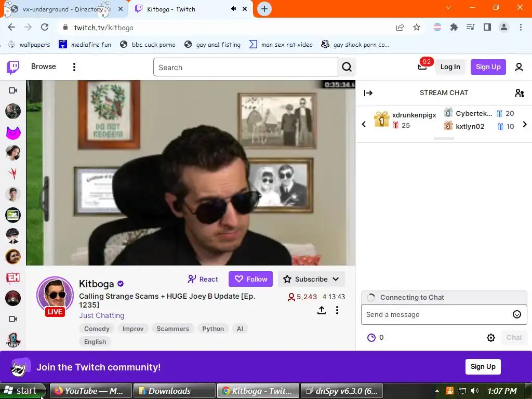The height and width of the screenshot is (399, 532).
Task: Select the AI tag
Action: (240, 328)
